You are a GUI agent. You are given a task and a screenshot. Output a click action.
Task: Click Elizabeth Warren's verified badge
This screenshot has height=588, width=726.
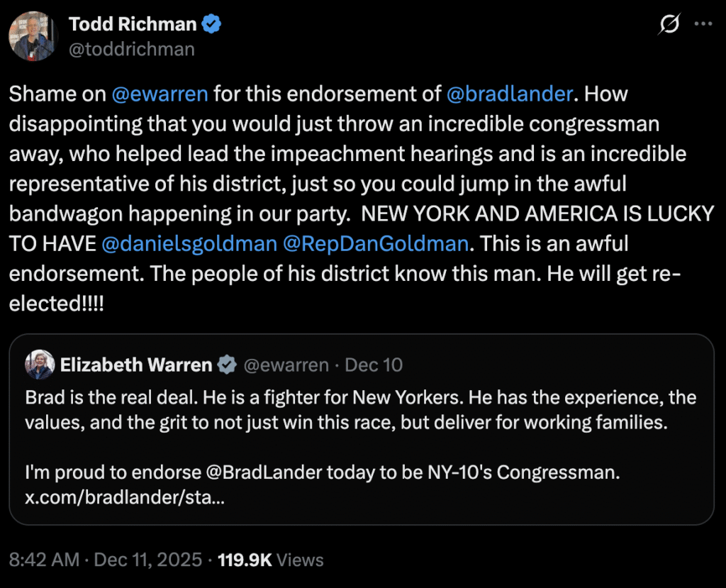coord(227,365)
